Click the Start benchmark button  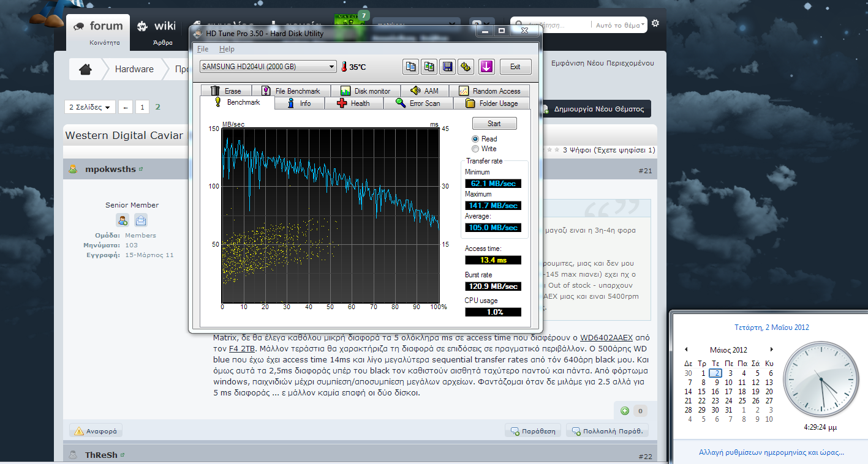click(x=494, y=124)
